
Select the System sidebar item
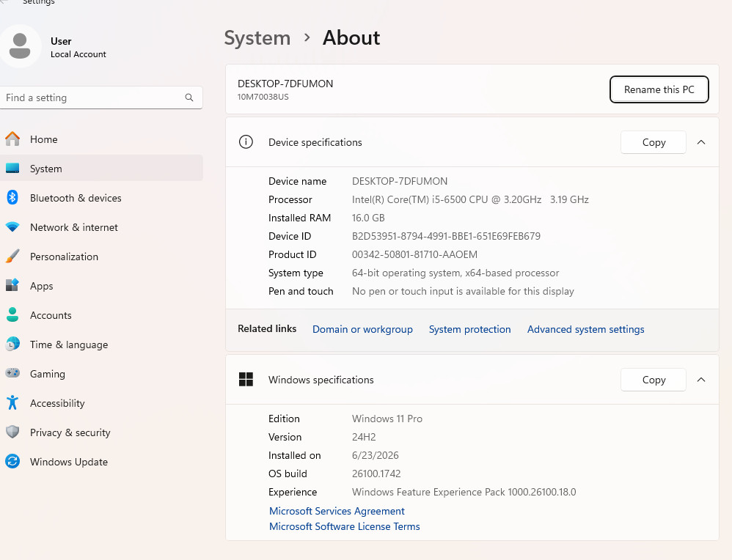tap(101, 169)
